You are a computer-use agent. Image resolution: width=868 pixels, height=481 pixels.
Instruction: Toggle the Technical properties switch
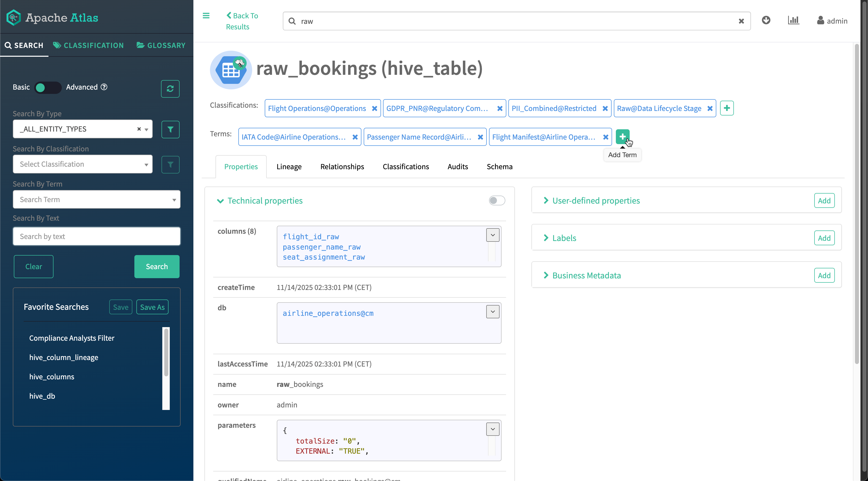(x=496, y=200)
